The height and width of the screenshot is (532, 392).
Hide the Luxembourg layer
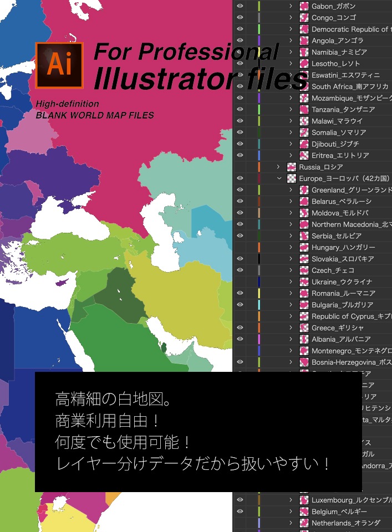tap(240, 500)
